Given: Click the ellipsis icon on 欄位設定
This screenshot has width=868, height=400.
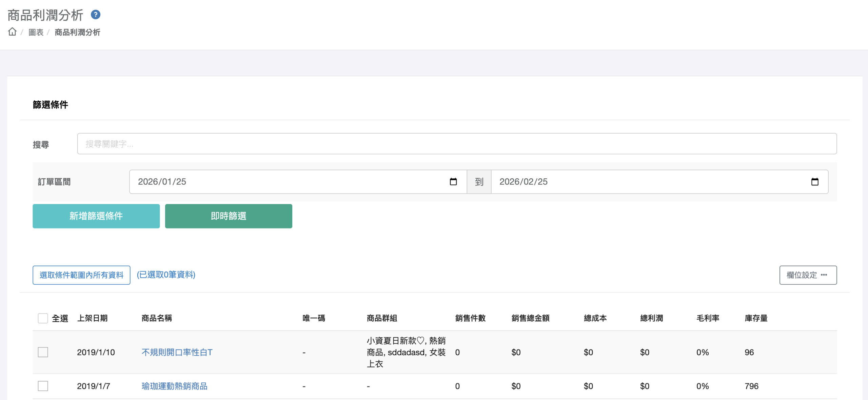Looking at the screenshot, I should [824, 275].
